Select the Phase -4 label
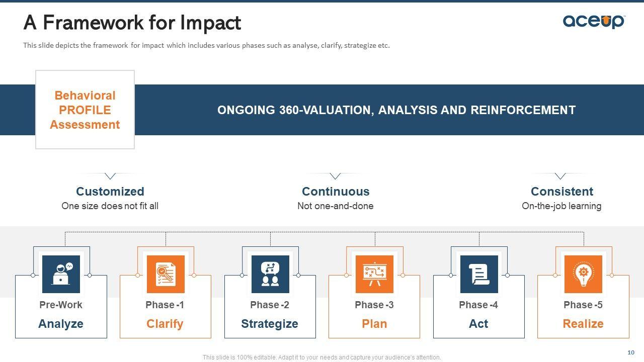This screenshot has width=644, height=362. 478,305
